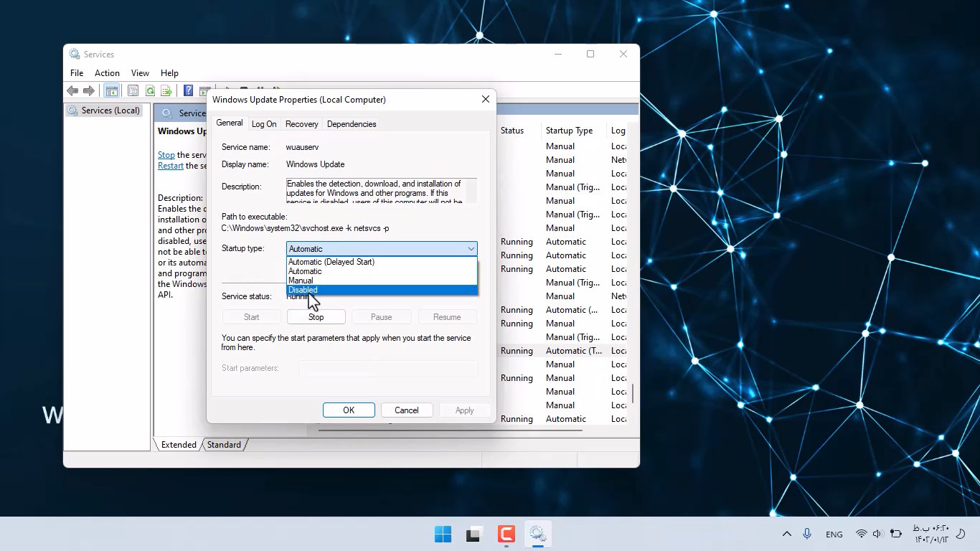Switch to the Log On tab
The height and width of the screenshot is (551, 980).
(264, 124)
